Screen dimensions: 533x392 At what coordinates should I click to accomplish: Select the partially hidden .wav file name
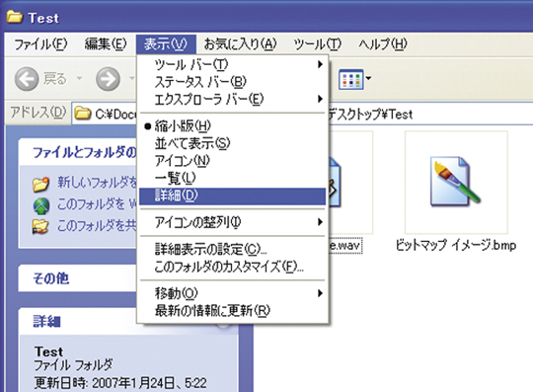coord(345,245)
